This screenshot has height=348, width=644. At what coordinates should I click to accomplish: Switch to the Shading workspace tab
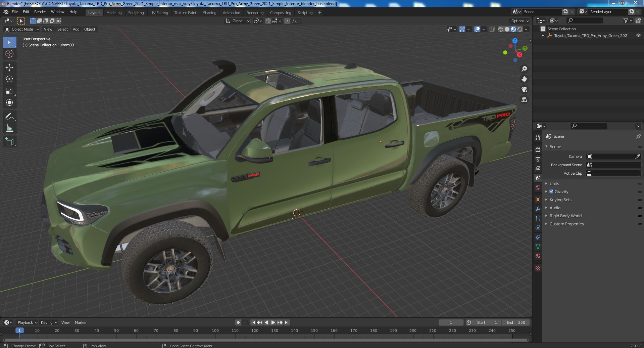click(x=209, y=13)
